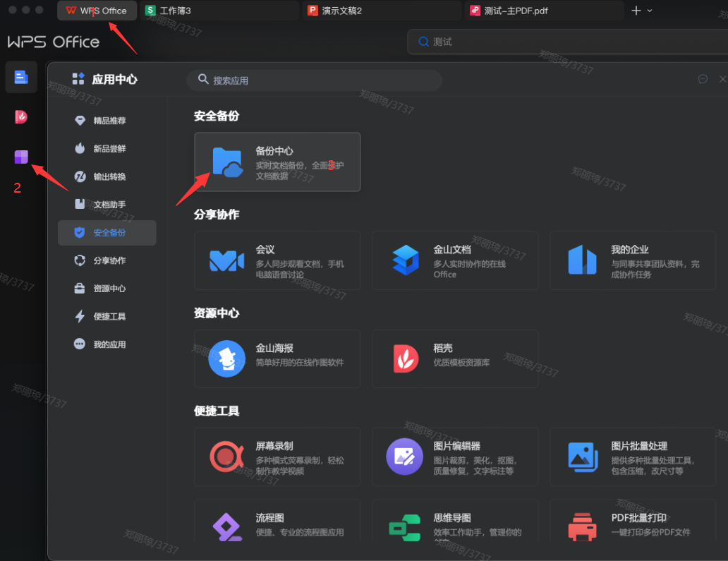The height and width of the screenshot is (561, 728).
Task: Click the 屏幕录制 record icon
Action: pos(226,457)
